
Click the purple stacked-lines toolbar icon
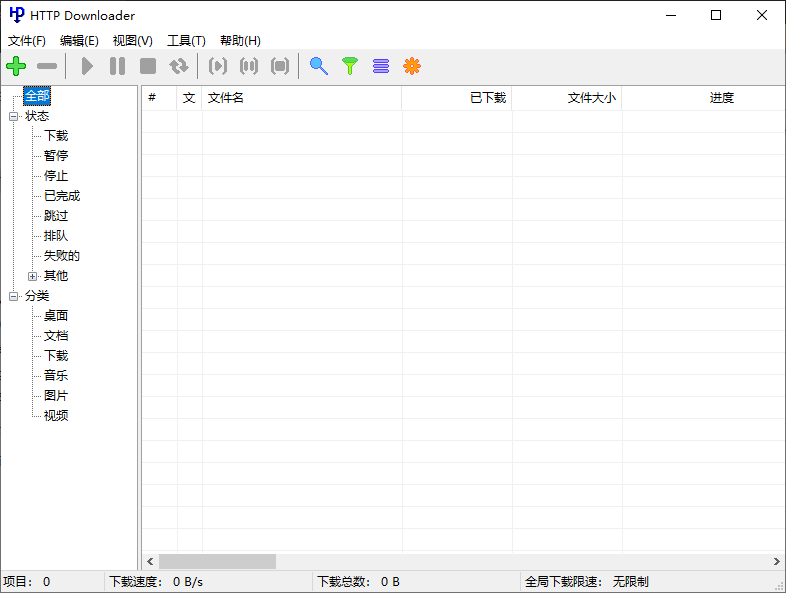pos(380,66)
